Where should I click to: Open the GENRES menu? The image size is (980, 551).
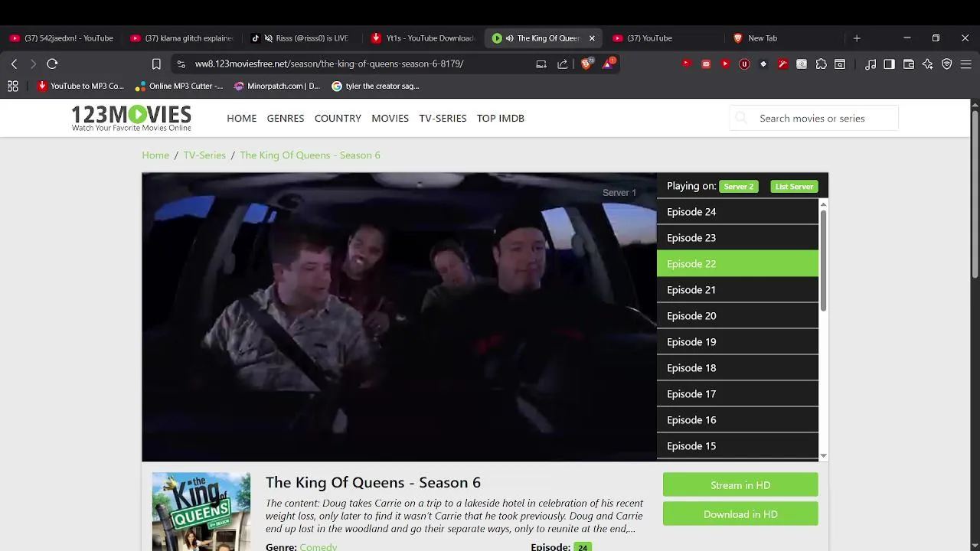(x=286, y=119)
